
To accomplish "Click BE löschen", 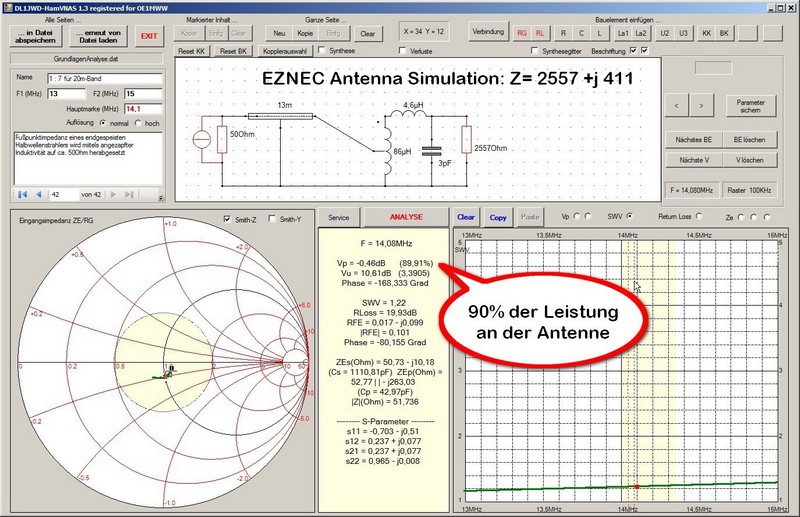I will point(749,139).
